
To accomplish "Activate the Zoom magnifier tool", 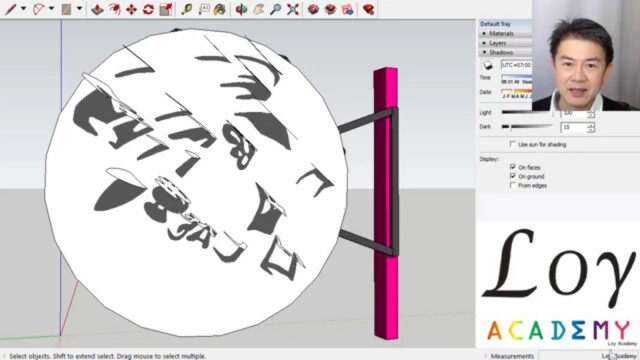I will 276,9.
